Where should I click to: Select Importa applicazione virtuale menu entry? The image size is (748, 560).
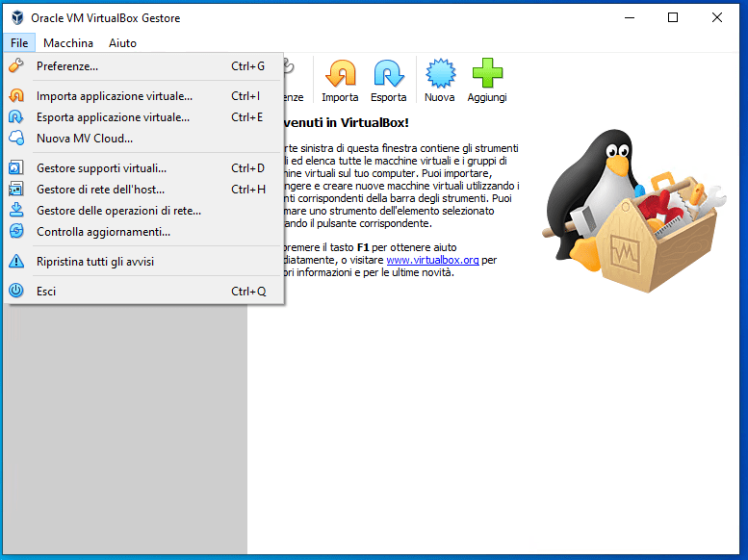coord(115,96)
